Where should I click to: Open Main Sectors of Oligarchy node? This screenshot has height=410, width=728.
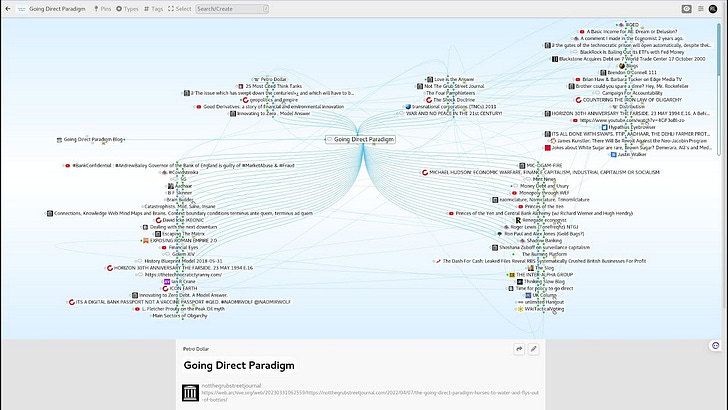(x=180, y=316)
